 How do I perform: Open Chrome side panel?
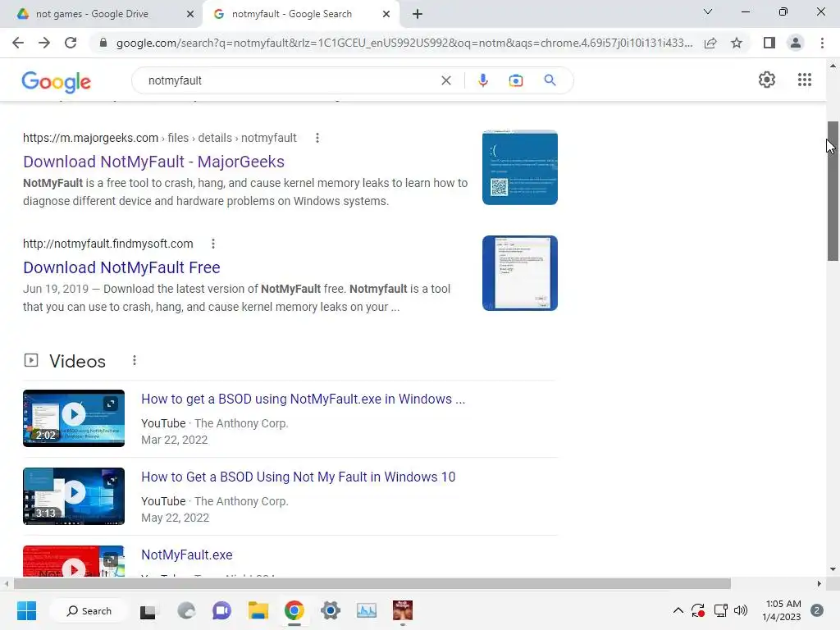coord(769,43)
